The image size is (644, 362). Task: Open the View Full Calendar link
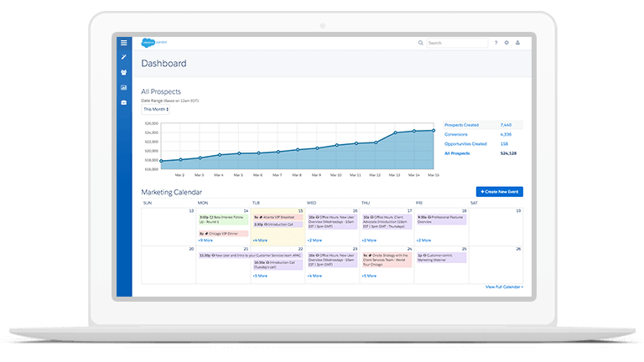pos(504,287)
